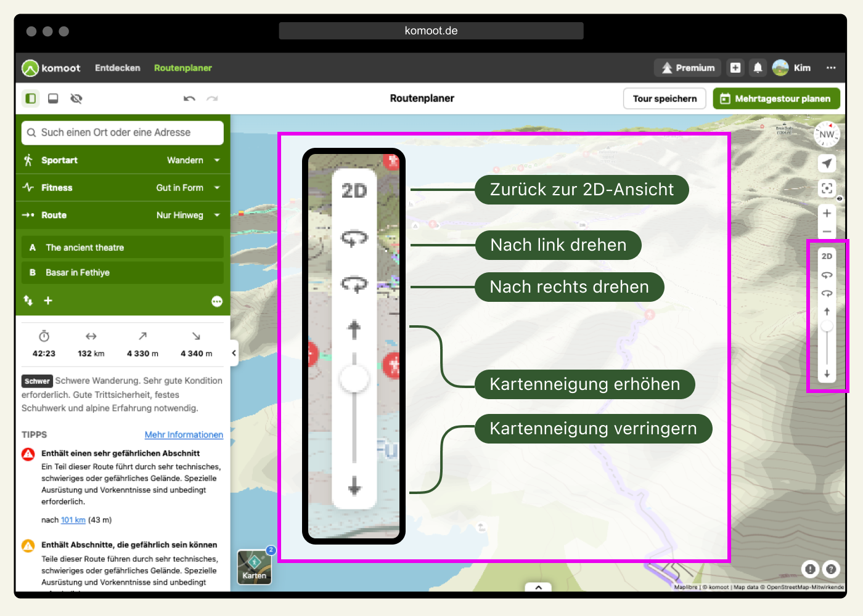This screenshot has height=616, width=863.
Task: Fit the route to screen icon
Action: [827, 188]
